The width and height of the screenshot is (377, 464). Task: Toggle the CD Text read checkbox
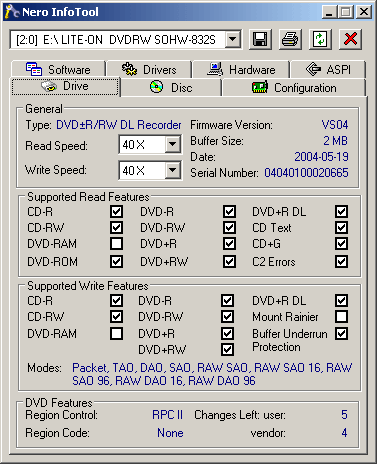[x=342, y=228]
